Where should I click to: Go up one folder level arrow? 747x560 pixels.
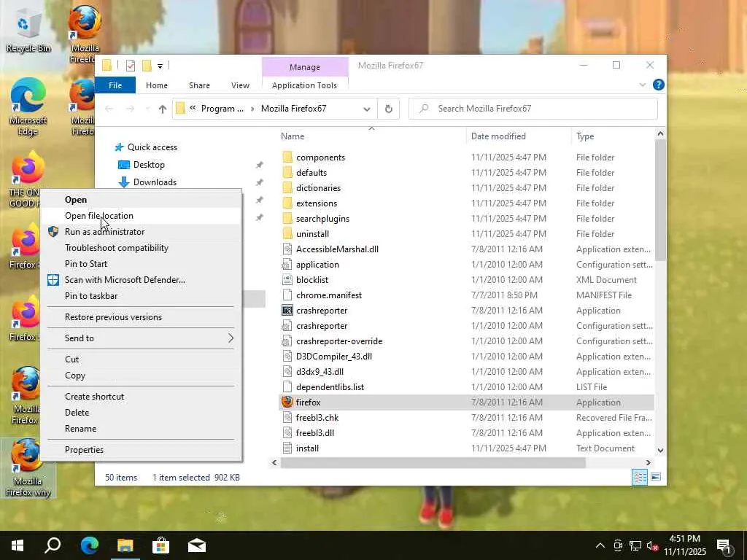[163, 109]
